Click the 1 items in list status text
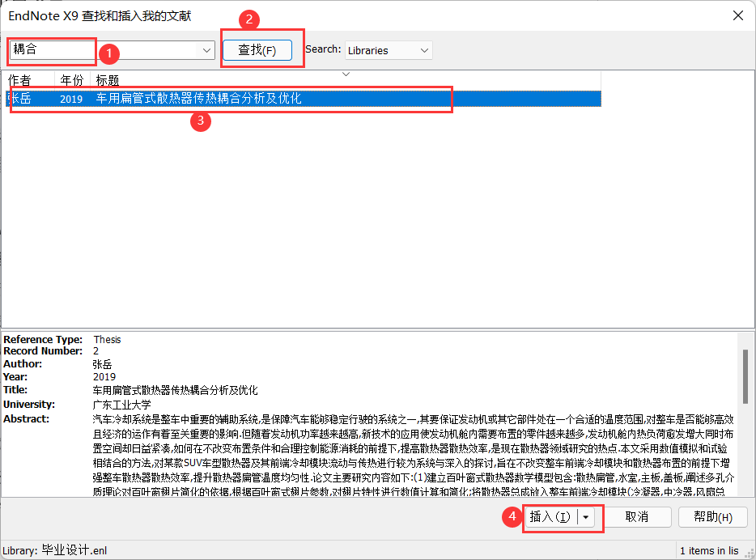Screen dimensions: 756x560 pyautogui.click(x=709, y=550)
